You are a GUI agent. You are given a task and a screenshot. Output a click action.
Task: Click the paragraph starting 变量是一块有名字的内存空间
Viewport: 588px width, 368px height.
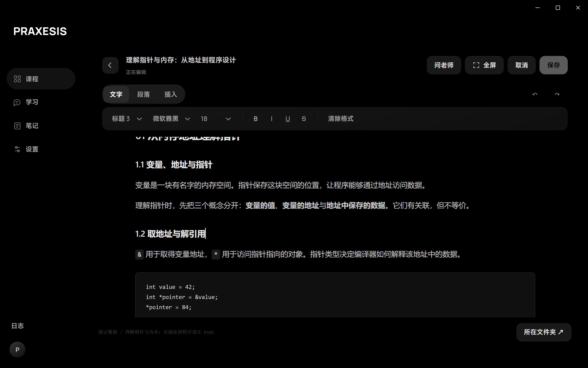point(281,185)
